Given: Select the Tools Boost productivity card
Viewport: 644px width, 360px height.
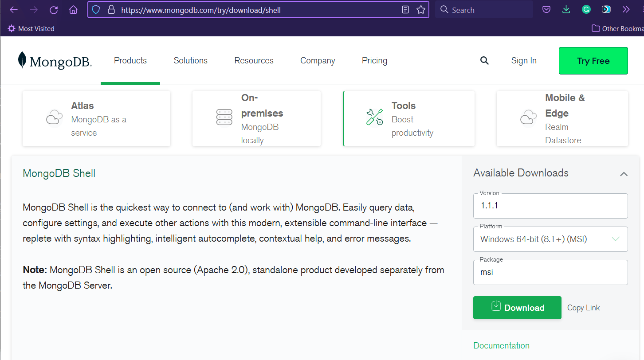Looking at the screenshot, I should [409, 119].
